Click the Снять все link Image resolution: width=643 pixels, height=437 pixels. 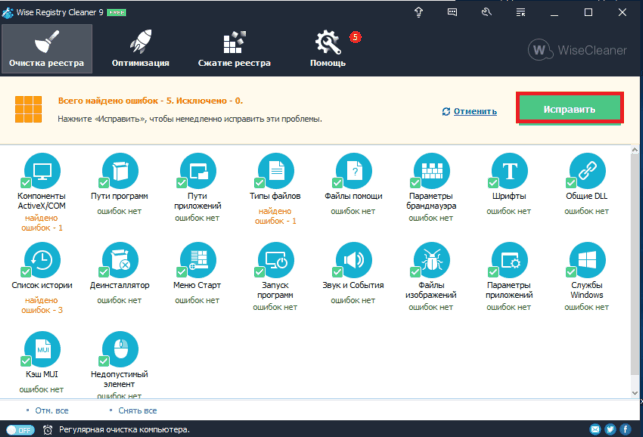[x=137, y=410]
